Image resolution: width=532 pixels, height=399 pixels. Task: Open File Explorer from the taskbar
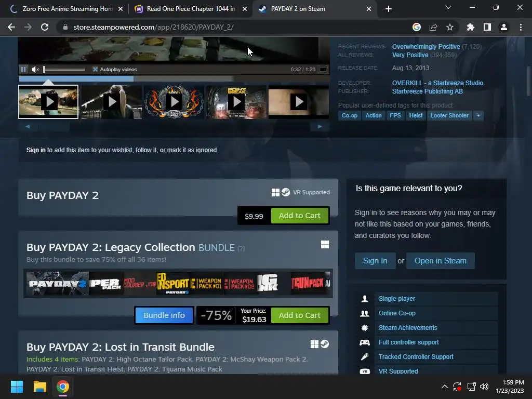click(39, 387)
